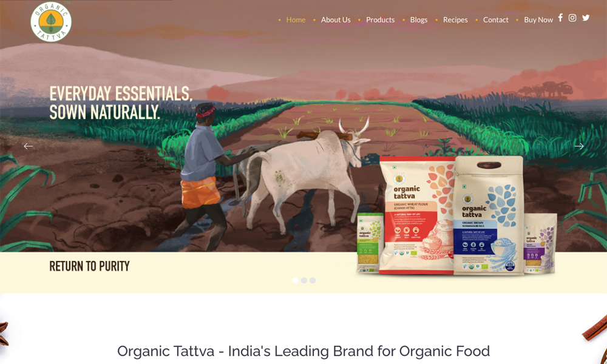Click the small purple product pack

point(540,244)
